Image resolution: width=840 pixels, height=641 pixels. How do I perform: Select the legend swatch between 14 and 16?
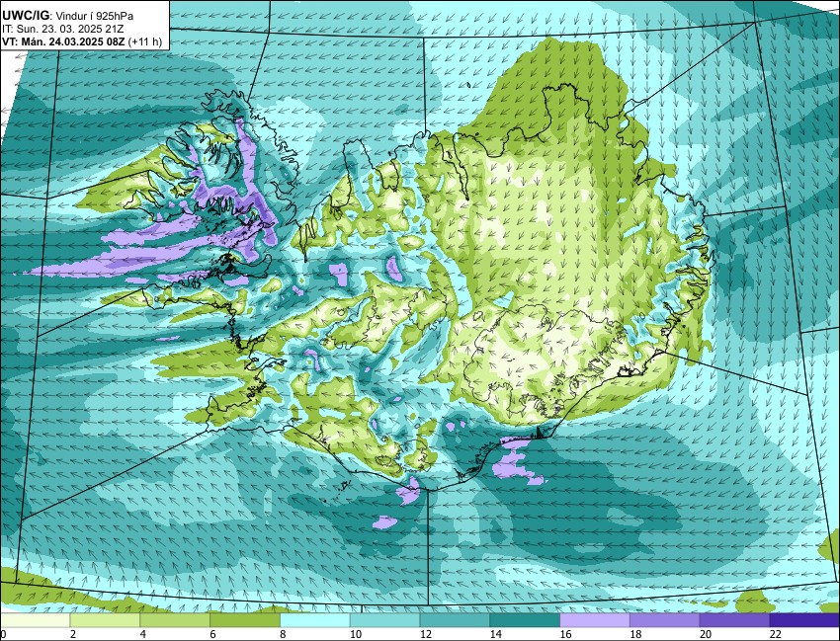click(525, 620)
